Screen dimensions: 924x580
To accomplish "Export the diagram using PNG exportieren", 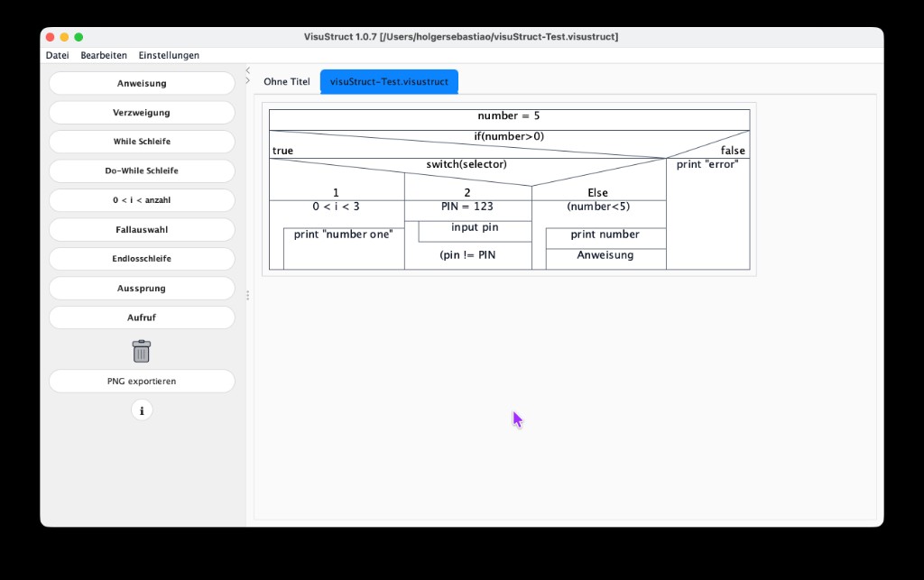I will coord(142,381).
